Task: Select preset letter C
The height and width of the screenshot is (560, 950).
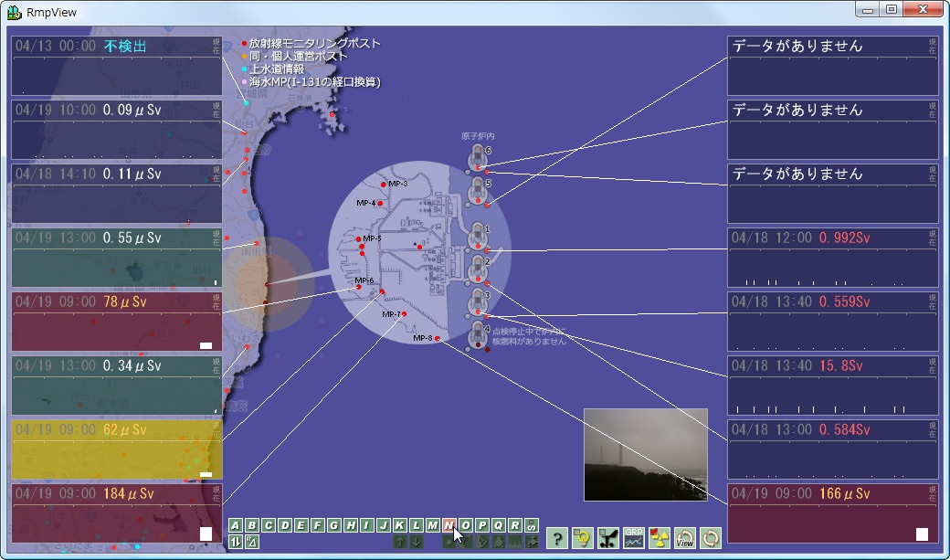Action: (269, 525)
